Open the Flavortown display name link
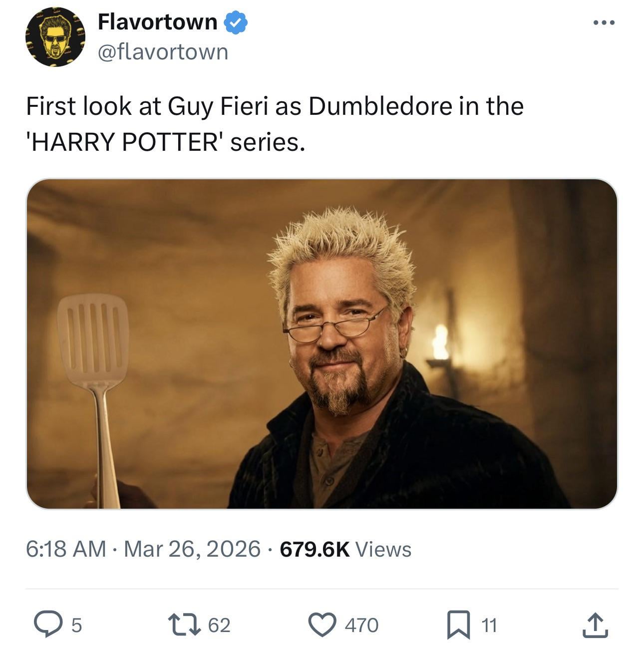644x655 pixels. [x=157, y=22]
